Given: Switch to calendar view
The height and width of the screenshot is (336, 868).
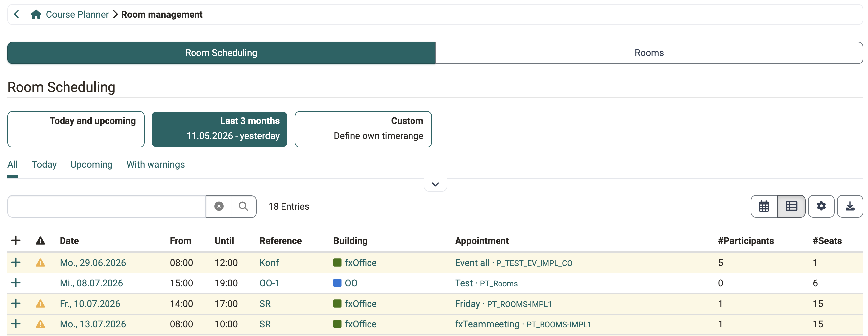Looking at the screenshot, I should [x=764, y=206].
